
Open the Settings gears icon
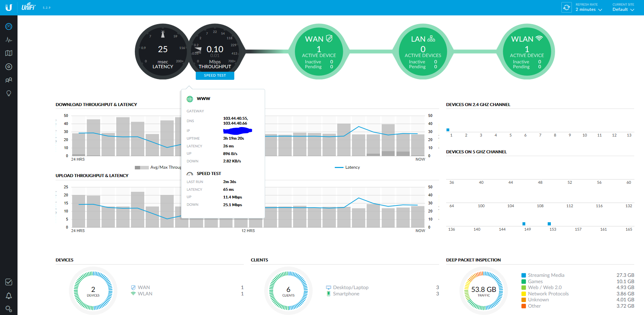[x=9, y=309]
